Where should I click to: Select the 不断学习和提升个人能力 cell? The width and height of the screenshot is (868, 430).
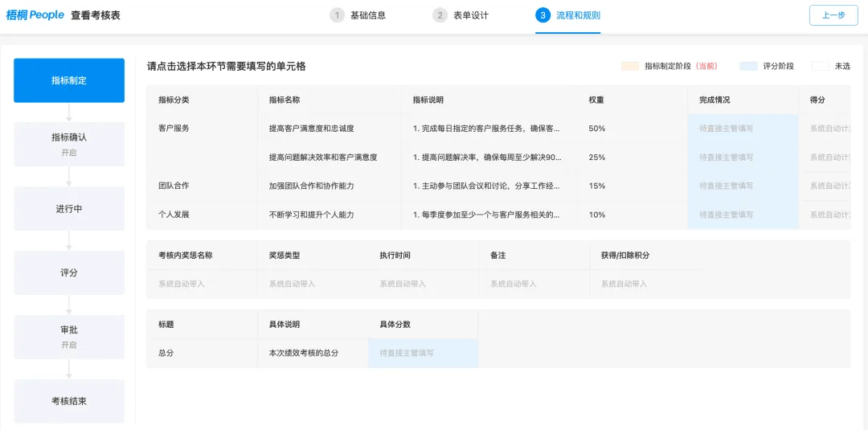[x=330, y=215]
